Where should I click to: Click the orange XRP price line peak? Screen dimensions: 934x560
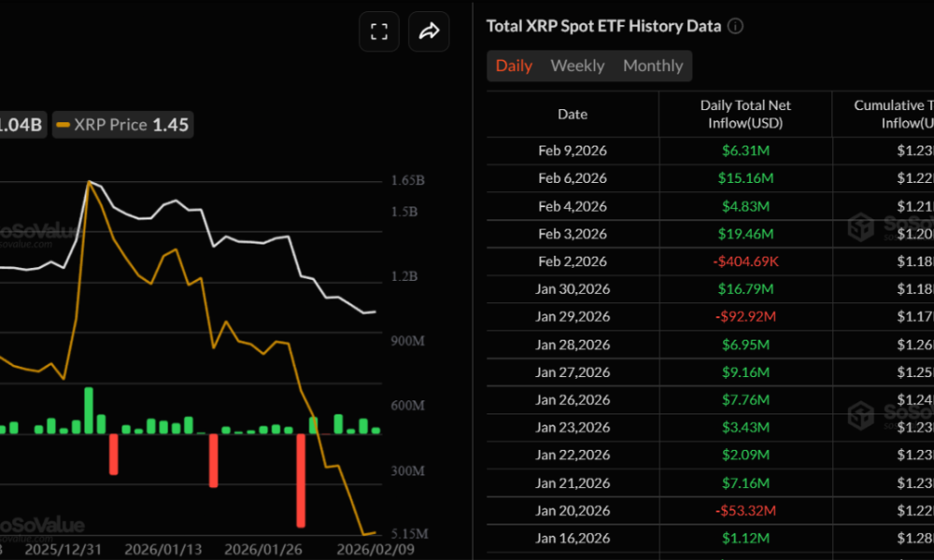90,182
